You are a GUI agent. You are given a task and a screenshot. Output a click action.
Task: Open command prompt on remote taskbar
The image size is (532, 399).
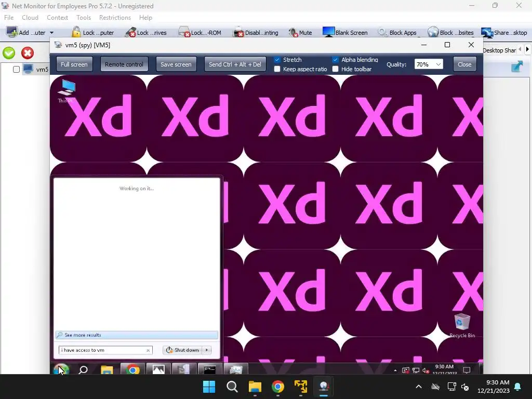point(210,369)
